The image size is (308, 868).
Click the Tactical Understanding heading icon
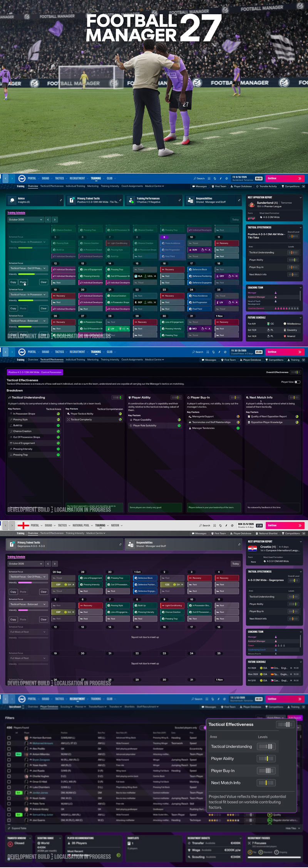[10, 397]
